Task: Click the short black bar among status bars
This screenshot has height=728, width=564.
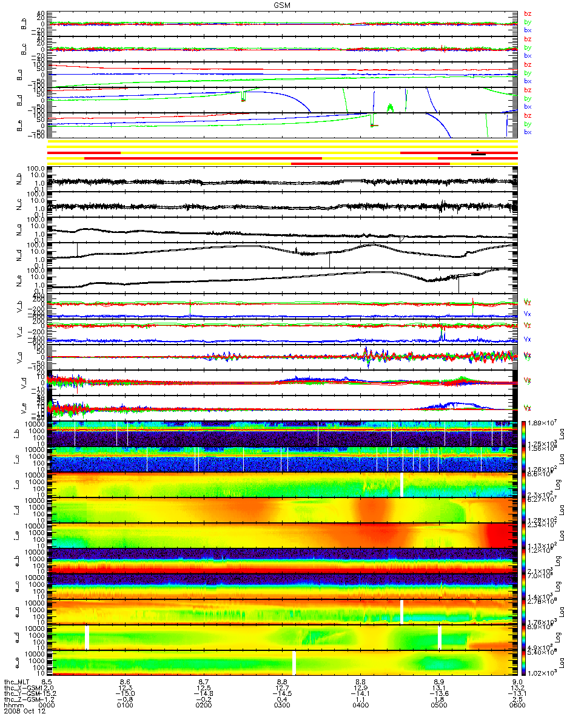Action: (478, 153)
